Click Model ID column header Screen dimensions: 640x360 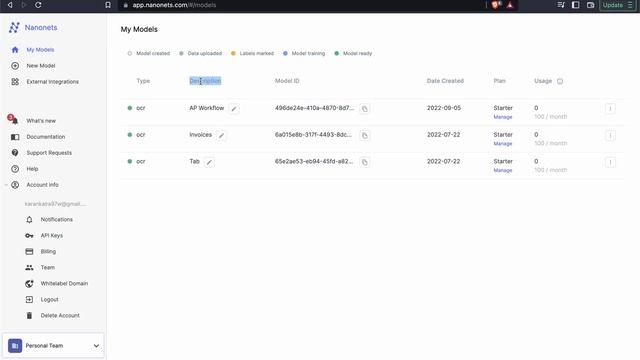pyautogui.click(x=287, y=81)
